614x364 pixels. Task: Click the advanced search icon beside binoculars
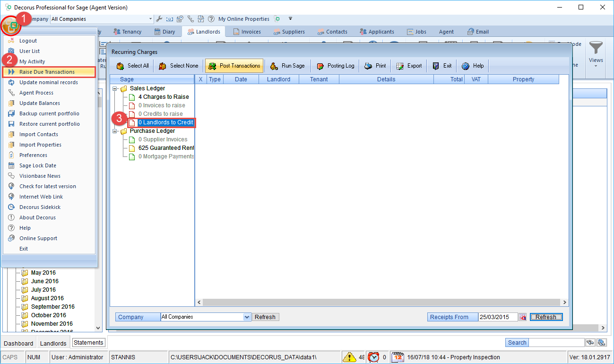point(602,343)
